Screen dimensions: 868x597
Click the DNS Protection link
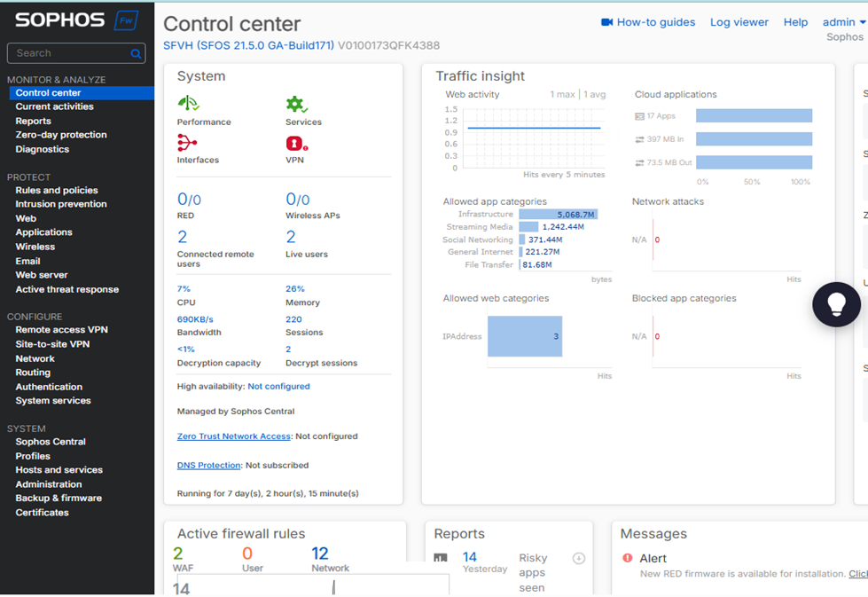[208, 465]
